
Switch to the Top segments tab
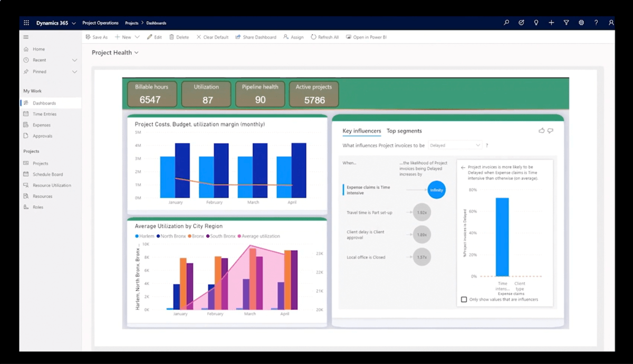click(x=403, y=131)
